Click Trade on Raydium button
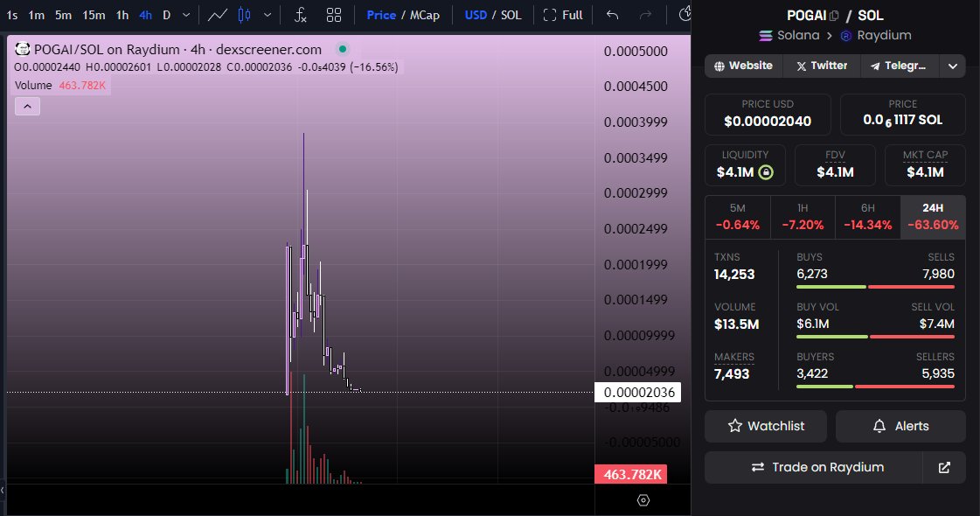This screenshot has height=516, width=980. (x=814, y=467)
